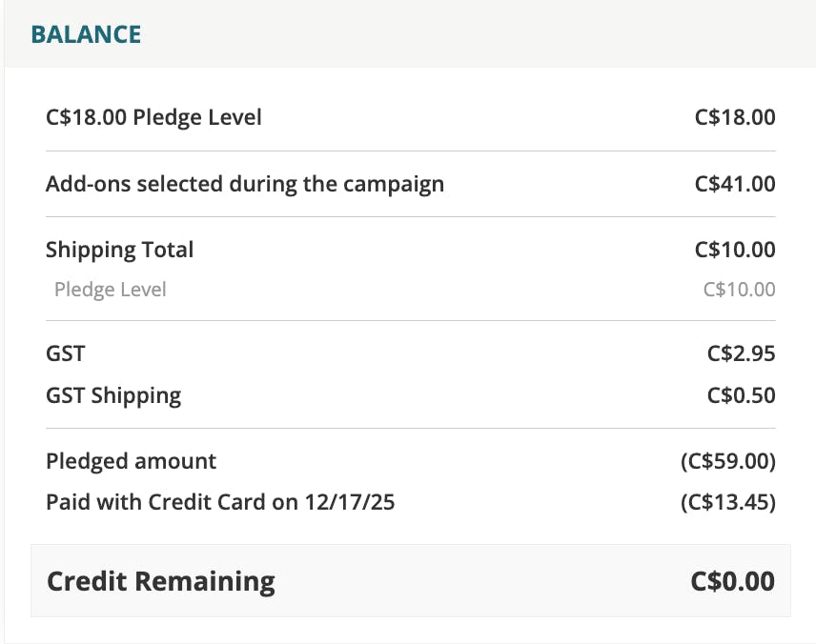The height and width of the screenshot is (644, 816).
Task: Select the C$0.50 GST Shipping amount
Action: (x=741, y=395)
